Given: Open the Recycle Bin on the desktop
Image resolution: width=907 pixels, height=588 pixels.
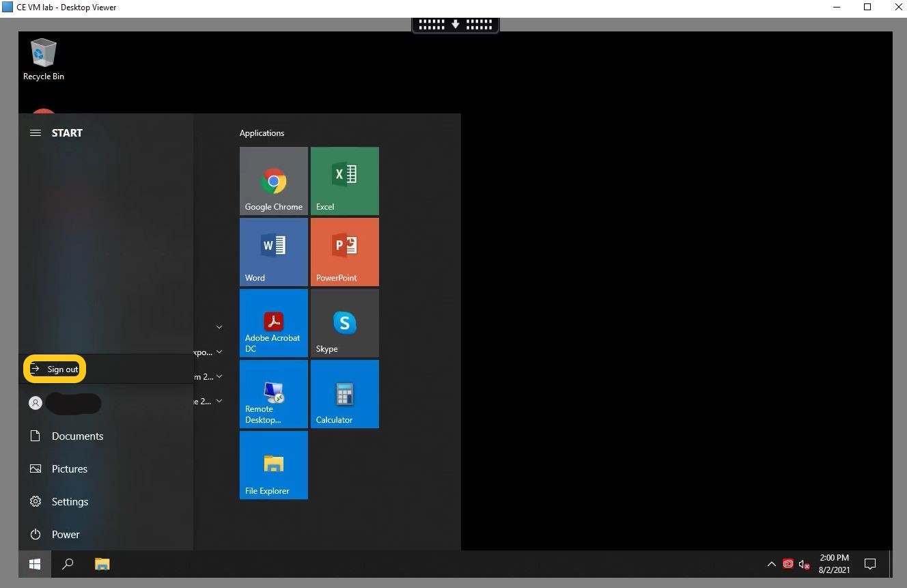Looking at the screenshot, I should click(x=44, y=60).
